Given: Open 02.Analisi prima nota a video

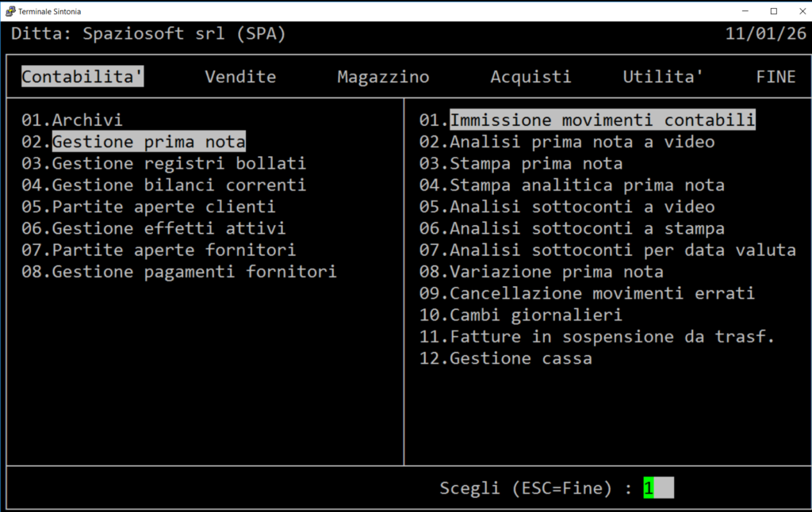Looking at the screenshot, I should (x=567, y=142).
